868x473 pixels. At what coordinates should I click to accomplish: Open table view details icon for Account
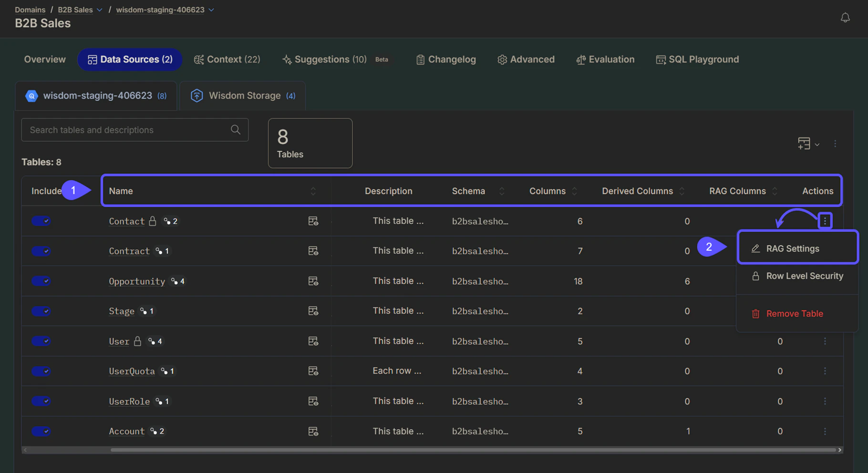pyautogui.click(x=313, y=431)
